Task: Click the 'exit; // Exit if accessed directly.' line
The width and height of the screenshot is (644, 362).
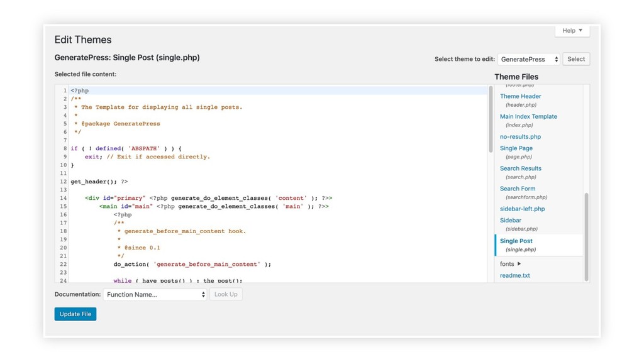Action: point(147,156)
